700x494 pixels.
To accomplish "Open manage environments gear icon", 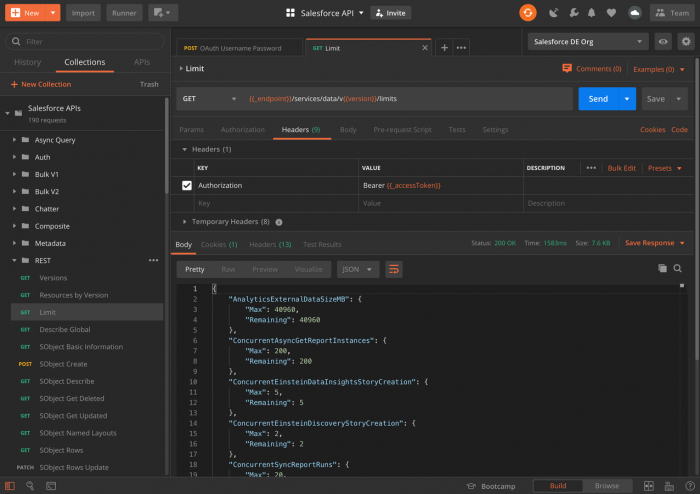I will [686, 42].
